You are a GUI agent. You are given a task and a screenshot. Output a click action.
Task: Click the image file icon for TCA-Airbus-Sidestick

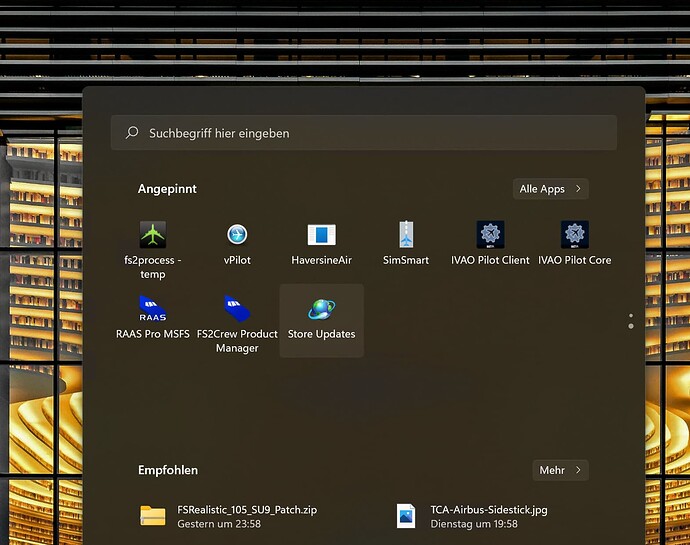click(405, 516)
